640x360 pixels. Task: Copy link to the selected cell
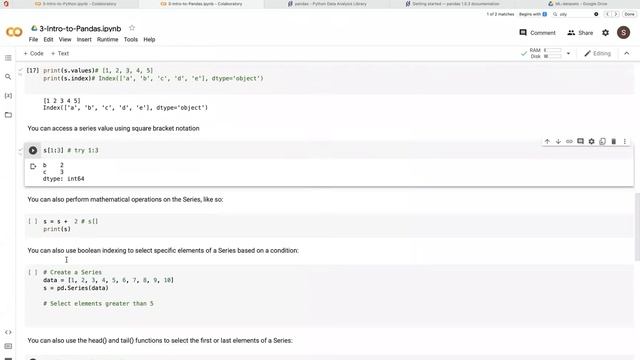[569, 141]
